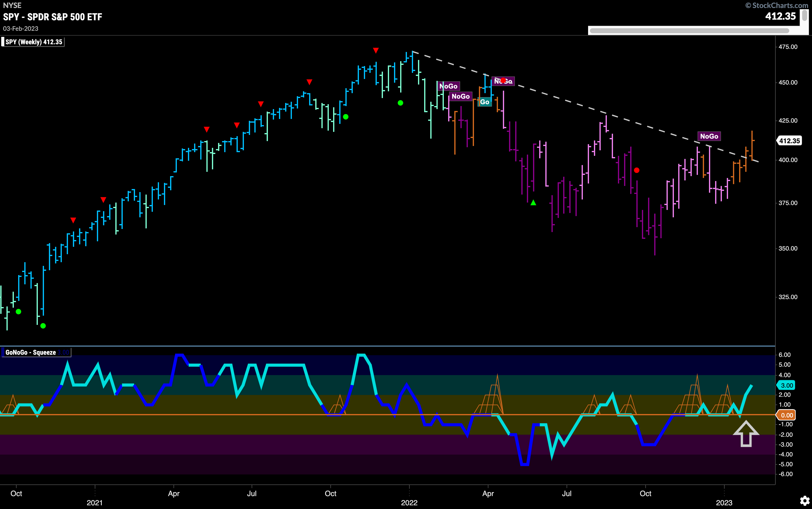The width and height of the screenshot is (812, 509).
Task: Open chart settings gear icon
Action: tap(805, 501)
